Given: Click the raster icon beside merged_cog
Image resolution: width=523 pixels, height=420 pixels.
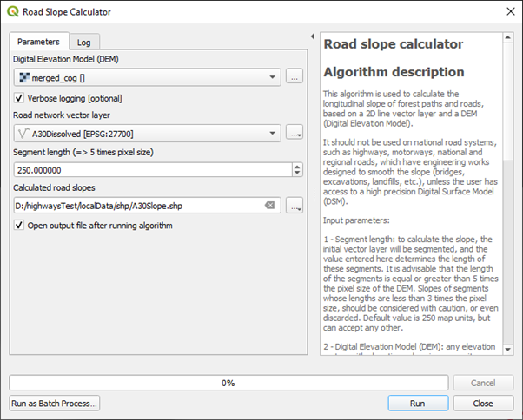Looking at the screenshot, I should [24, 77].
